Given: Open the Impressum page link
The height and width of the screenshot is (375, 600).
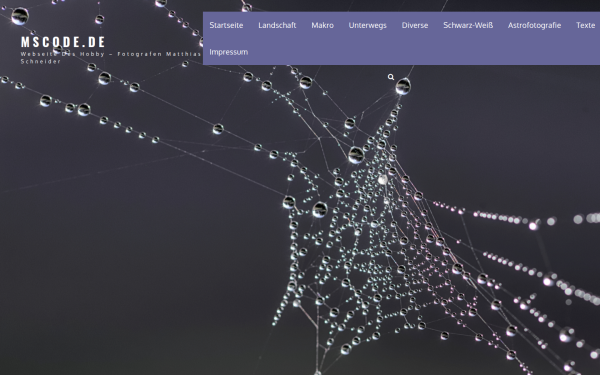Looking at the screenshot, I should pyautogui.click(x=228, y=52).
